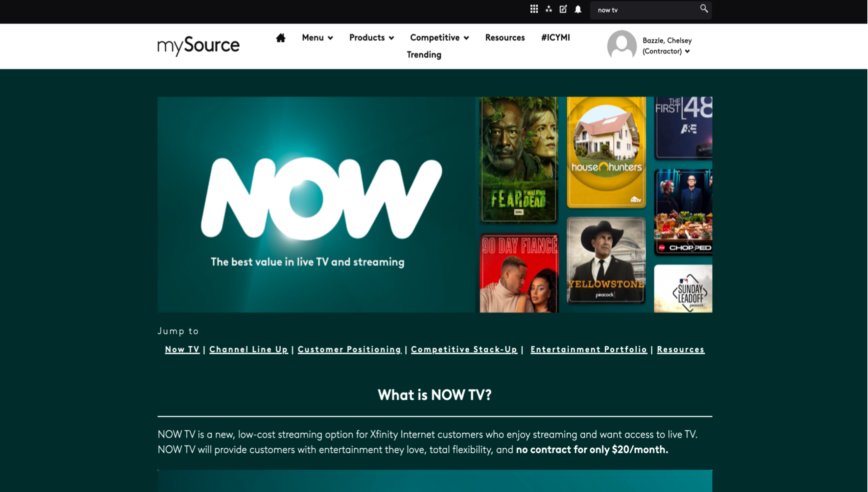Click the Yellowstone show thumbnail
Screen dimensions: 868x492
[x=606, y=260]
